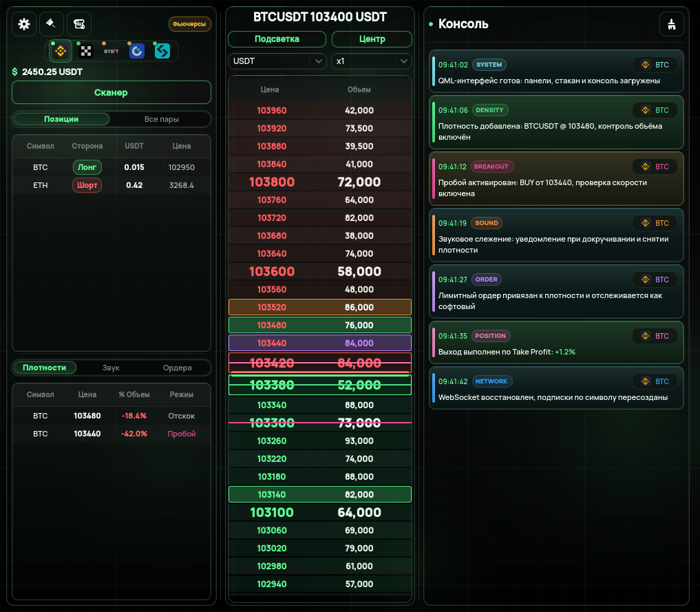Click the 103100 price row
The image size is (700, 612).
pos(319,512)
